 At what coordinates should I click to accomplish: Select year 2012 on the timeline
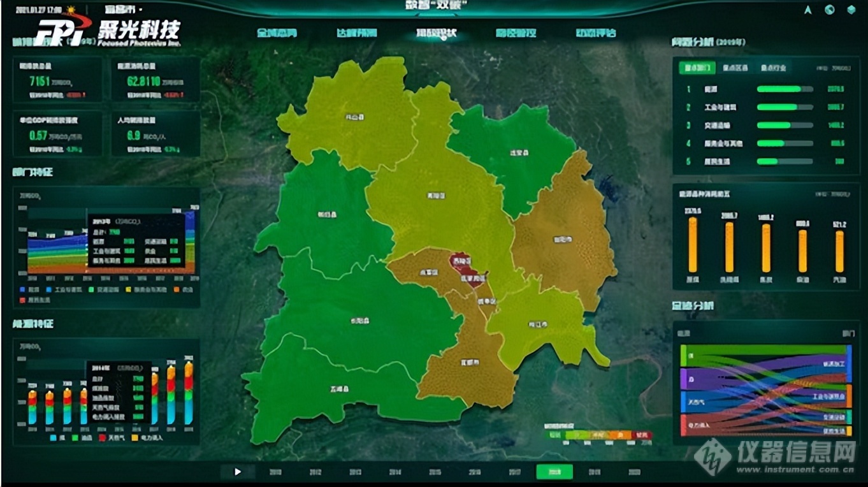click(315, 472)
